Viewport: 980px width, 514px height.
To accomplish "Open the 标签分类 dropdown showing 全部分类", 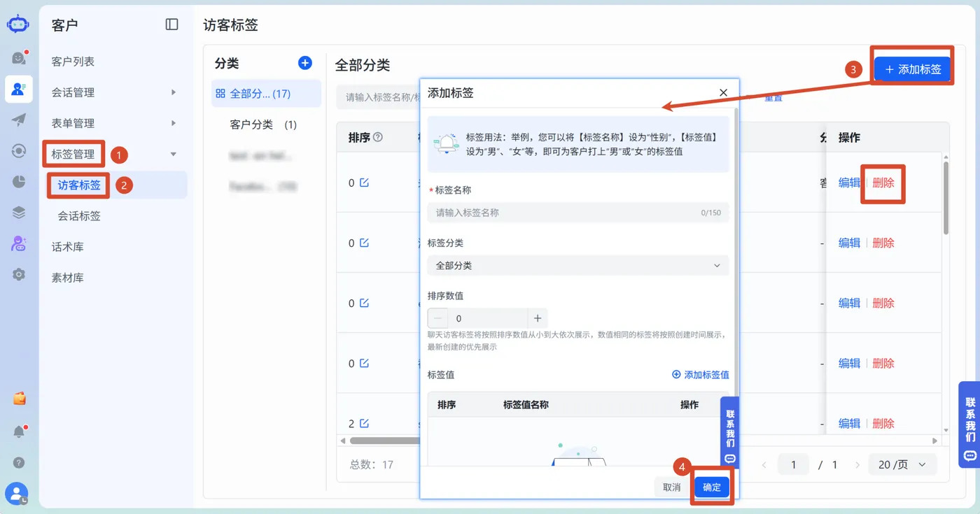I will click(578, 266).
